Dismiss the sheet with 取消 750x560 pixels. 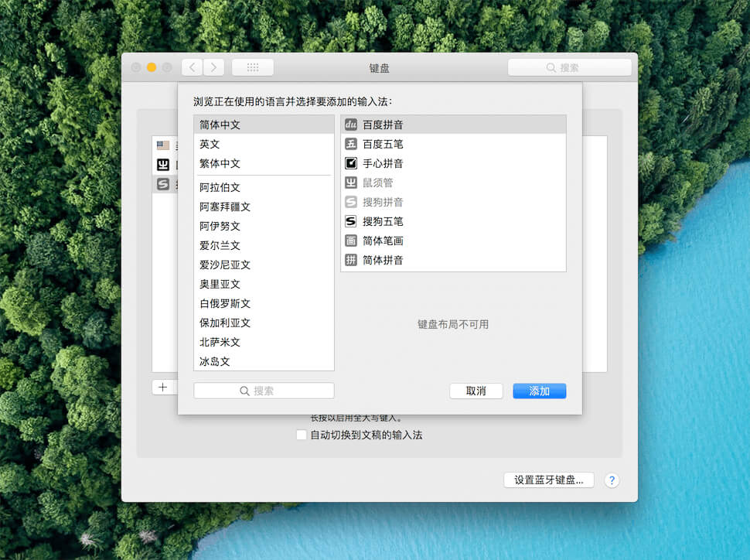click(476, 391)
